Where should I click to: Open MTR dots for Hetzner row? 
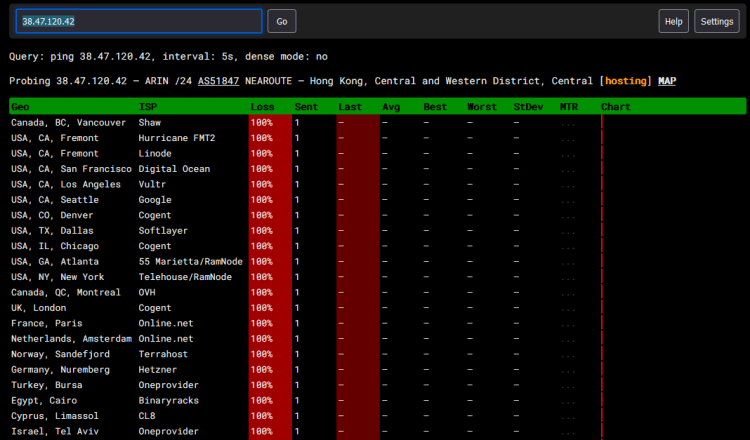click(568, 371)
